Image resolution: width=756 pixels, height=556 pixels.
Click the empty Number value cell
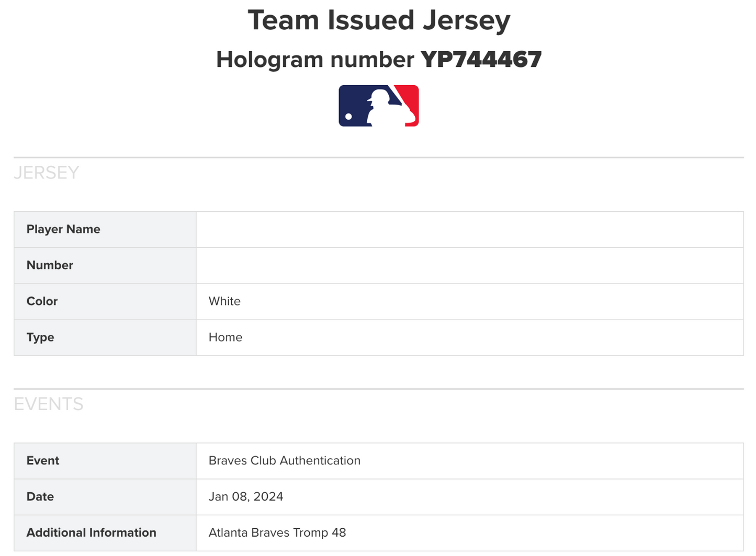(469, 266)
